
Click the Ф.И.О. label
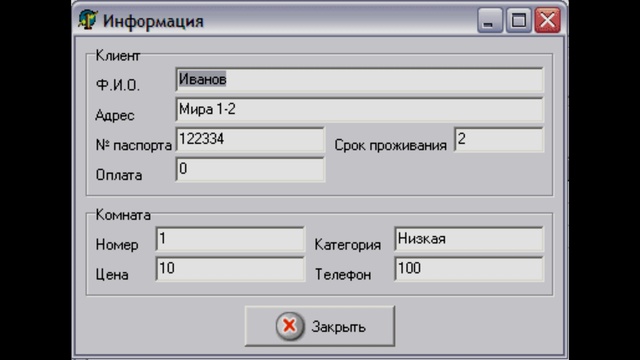click(118, 85)
